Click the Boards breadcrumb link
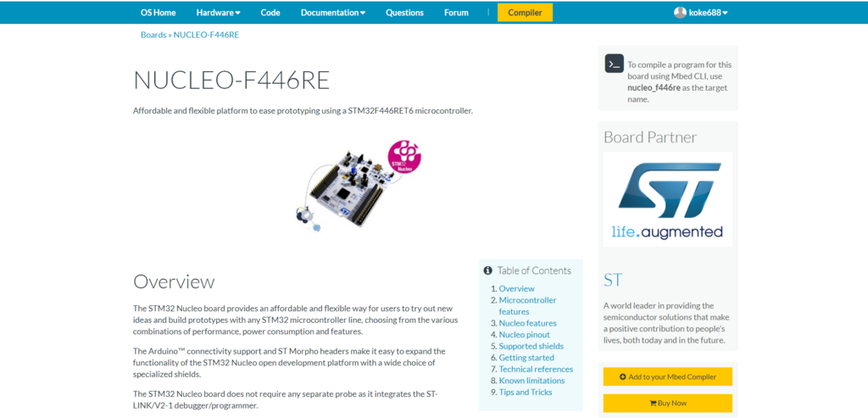The width and height of the screenshot is (868, 418). (x=153, y=34)
